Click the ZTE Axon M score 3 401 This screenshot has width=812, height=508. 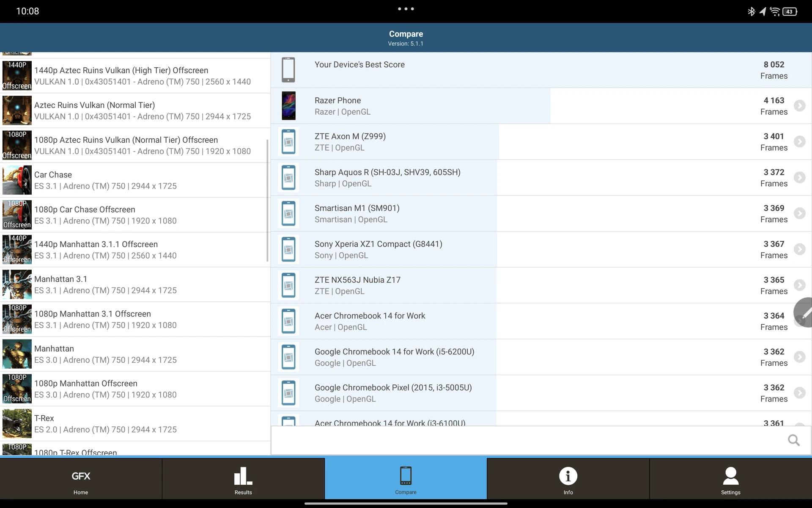click(x=774, y=136)
